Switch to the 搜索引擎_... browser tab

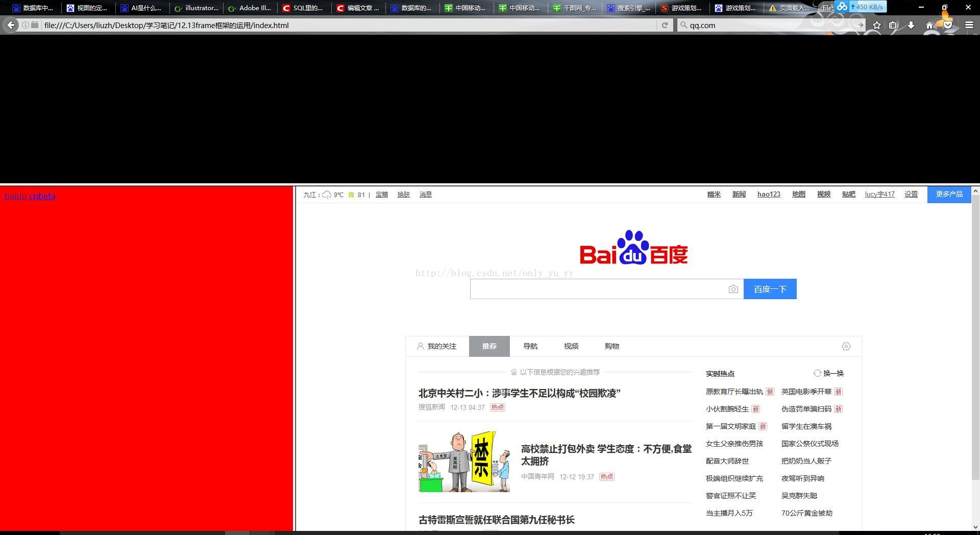point(628,8)
